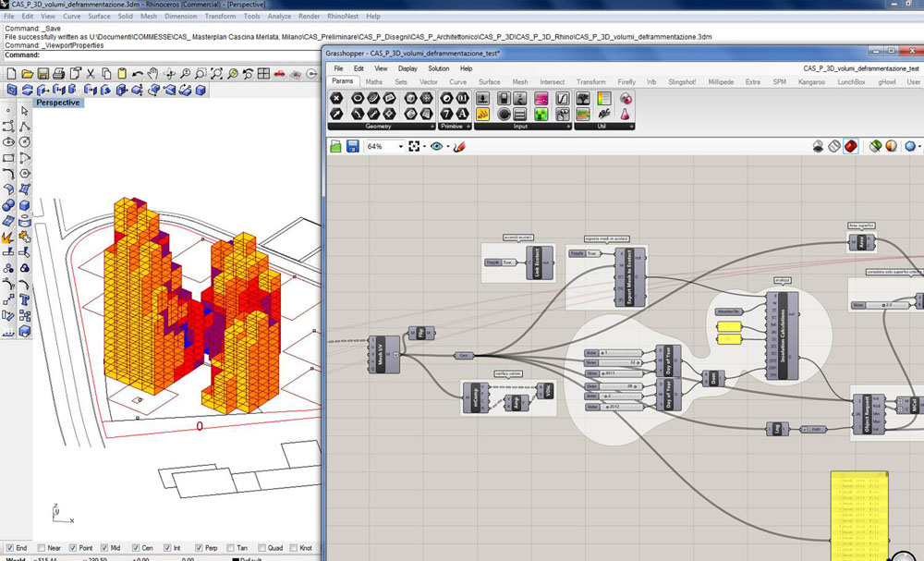Select the Rectangle tool in Rhino sidebar

point(8,158)
